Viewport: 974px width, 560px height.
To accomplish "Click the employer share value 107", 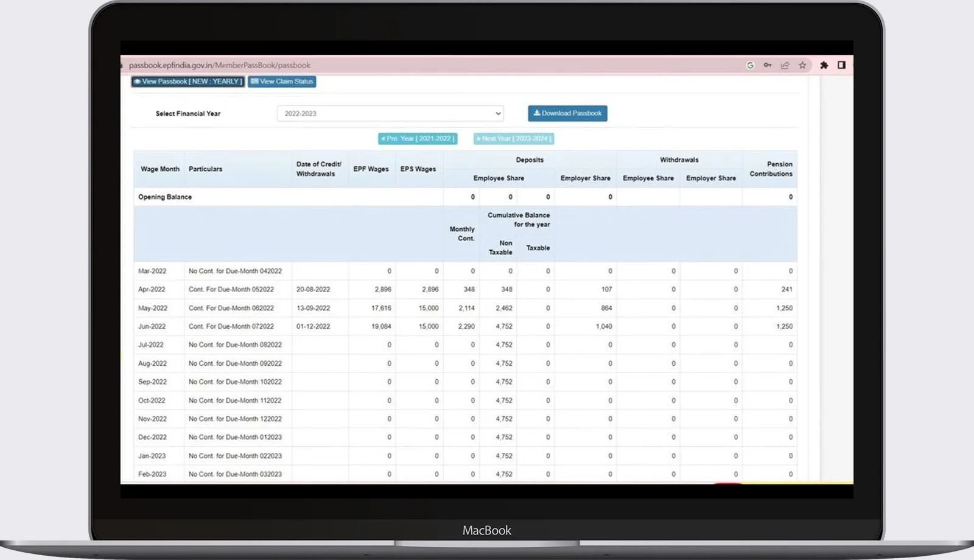I will [x=606, y=290].
